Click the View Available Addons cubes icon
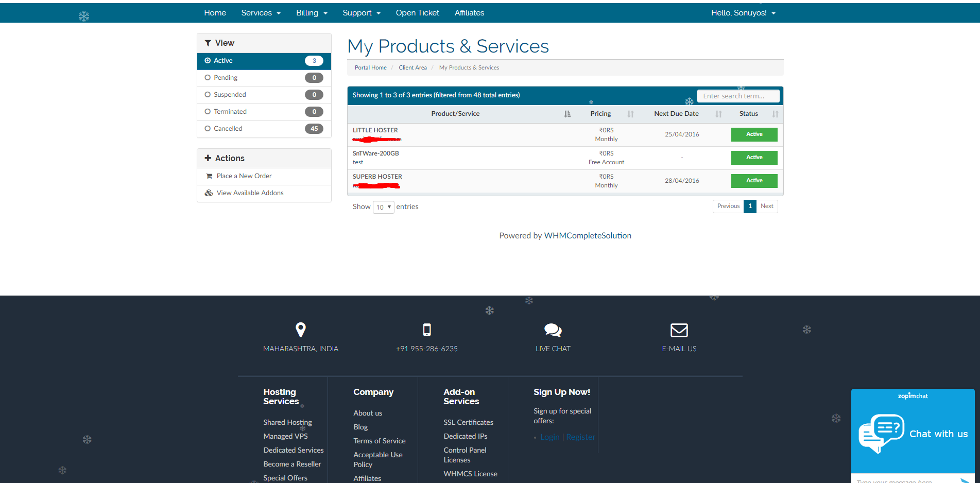980x483 pixels. [x=209, y=193]
